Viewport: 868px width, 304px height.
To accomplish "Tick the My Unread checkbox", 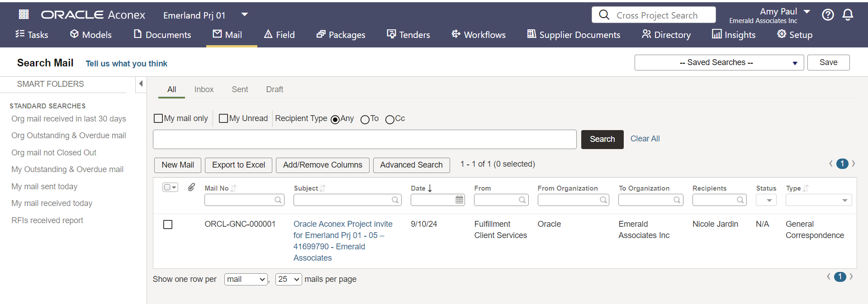I will (223, 118).
